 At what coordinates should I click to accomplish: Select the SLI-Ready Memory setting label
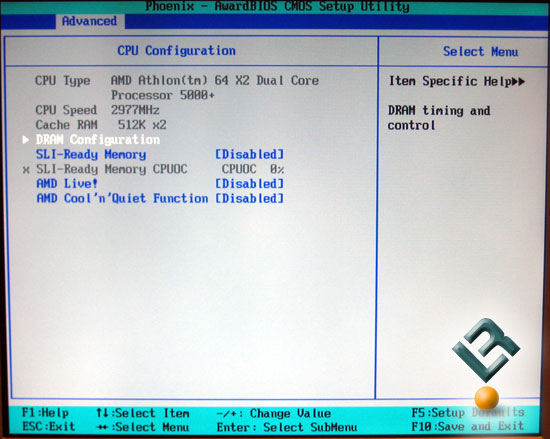pos(91,155)
